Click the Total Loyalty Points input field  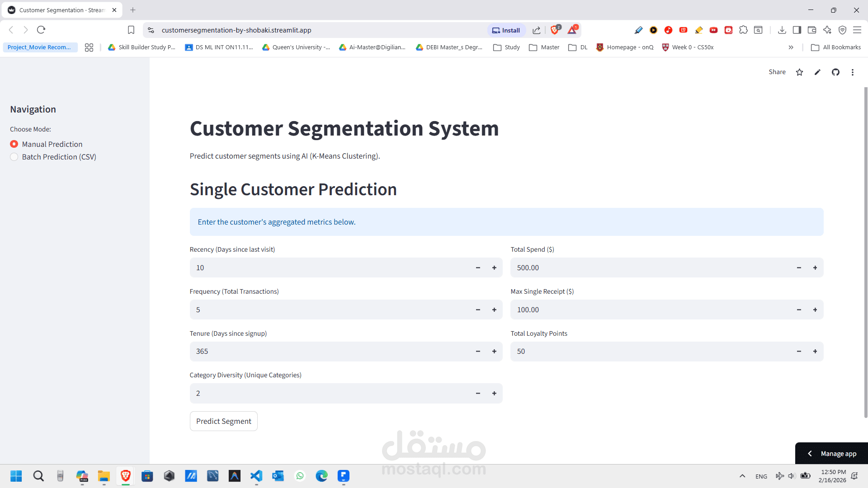tap(651, 352)
